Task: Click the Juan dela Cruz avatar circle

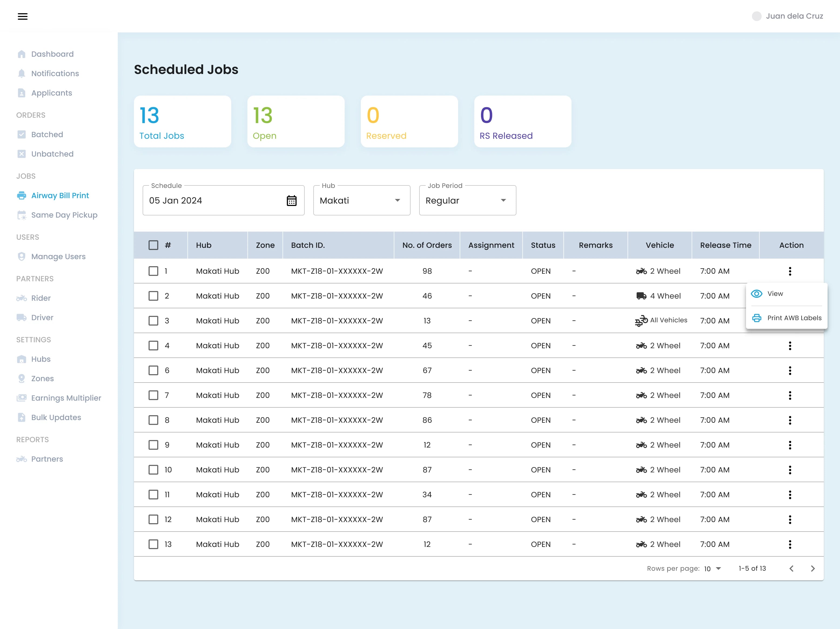Action: click(x=757, y=16)
